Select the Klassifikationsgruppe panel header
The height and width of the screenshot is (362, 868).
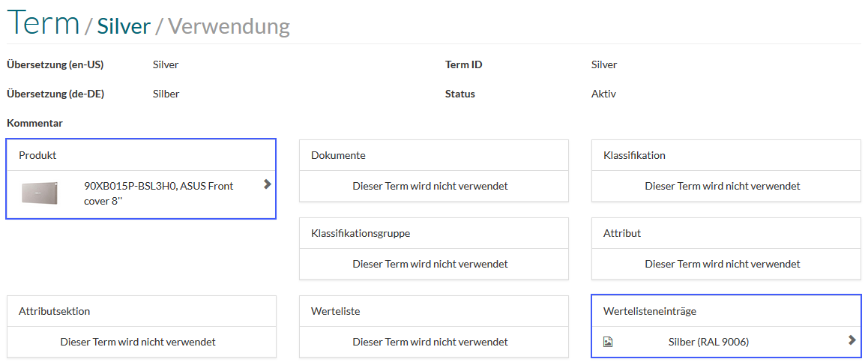[434, 233]
